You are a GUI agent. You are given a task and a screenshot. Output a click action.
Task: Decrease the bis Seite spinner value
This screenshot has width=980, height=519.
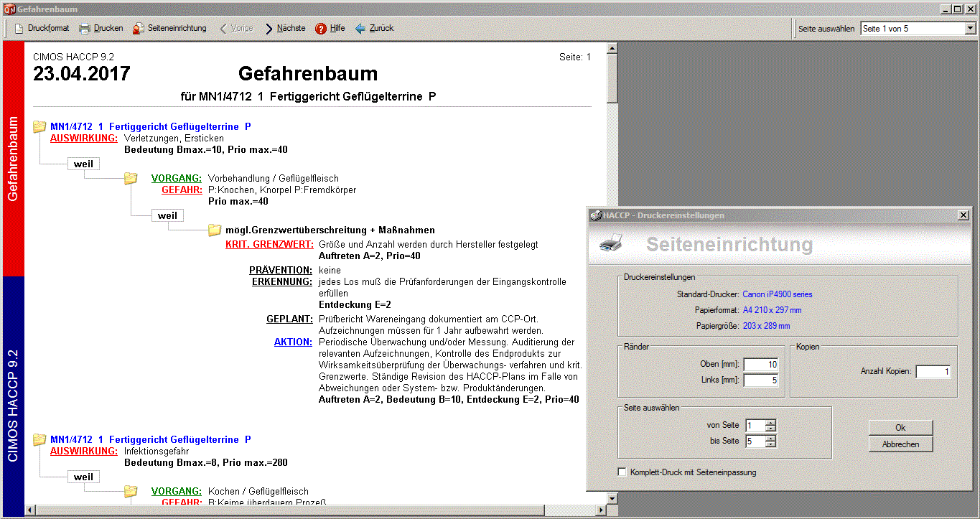[771, 444]
